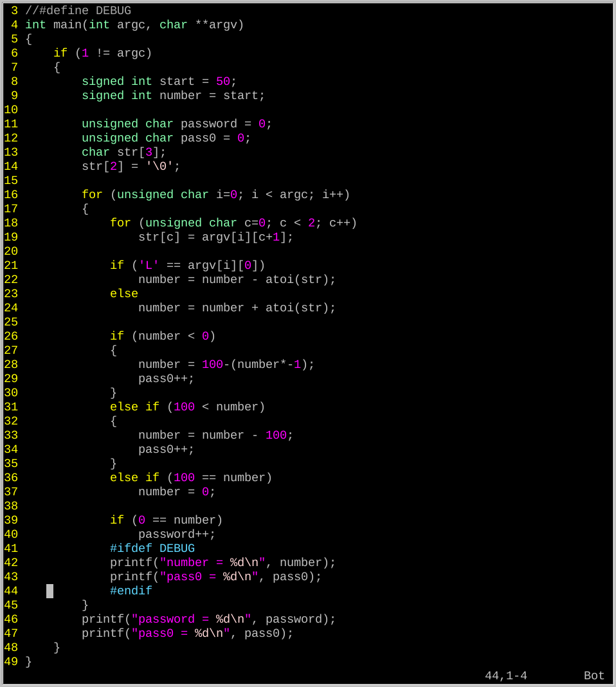616x687 pixels.
Task: Place cursor on the main function name
Action: (67, 25)
